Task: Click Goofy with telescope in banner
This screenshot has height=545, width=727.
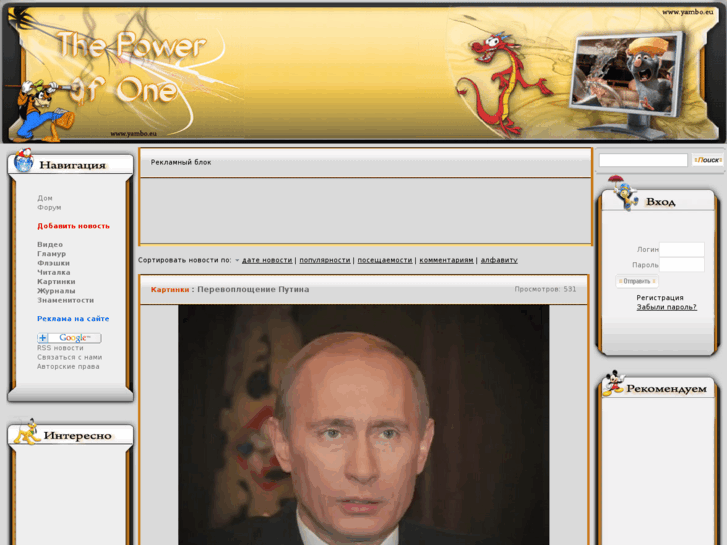Action: point(43,109)
